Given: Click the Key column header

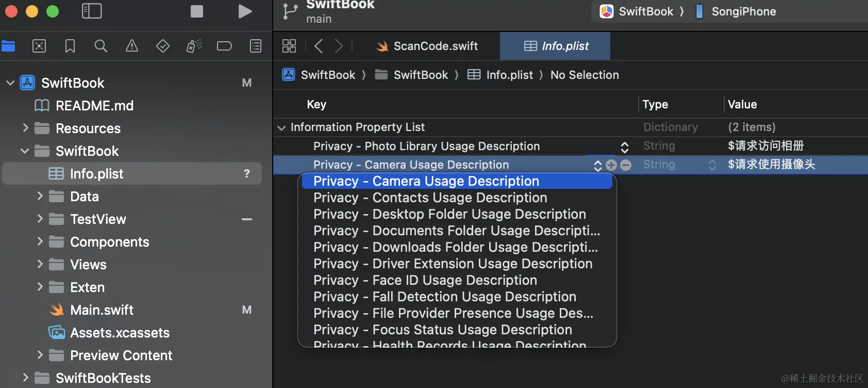Looking at the screenshot, I should click(x=316, y=104).
